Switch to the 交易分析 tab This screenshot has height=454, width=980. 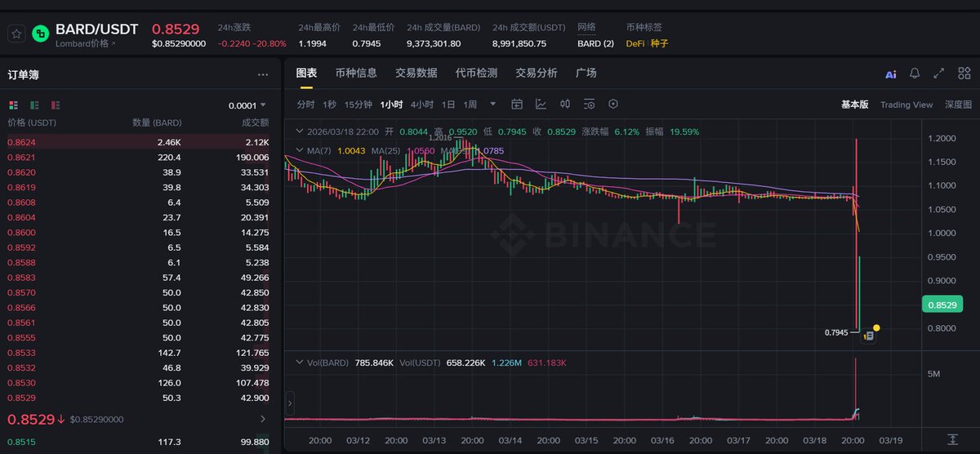tap(537, 73)
